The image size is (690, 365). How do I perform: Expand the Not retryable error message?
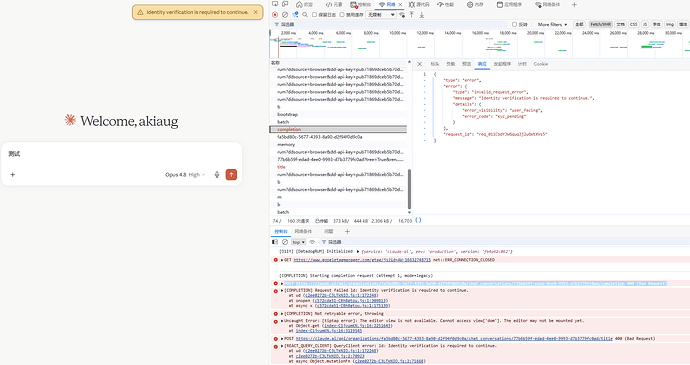[282, 313]
